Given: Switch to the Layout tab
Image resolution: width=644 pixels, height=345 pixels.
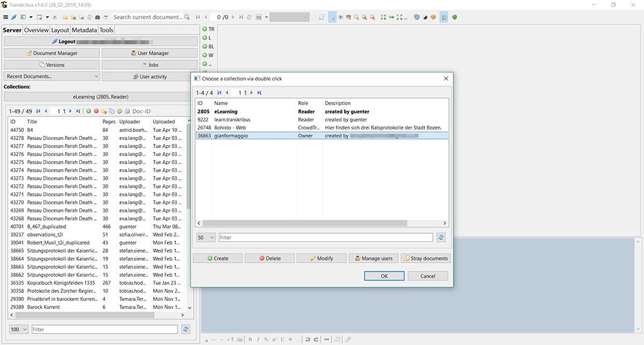Looking at the screenshot, I should [x=60, y=30].
